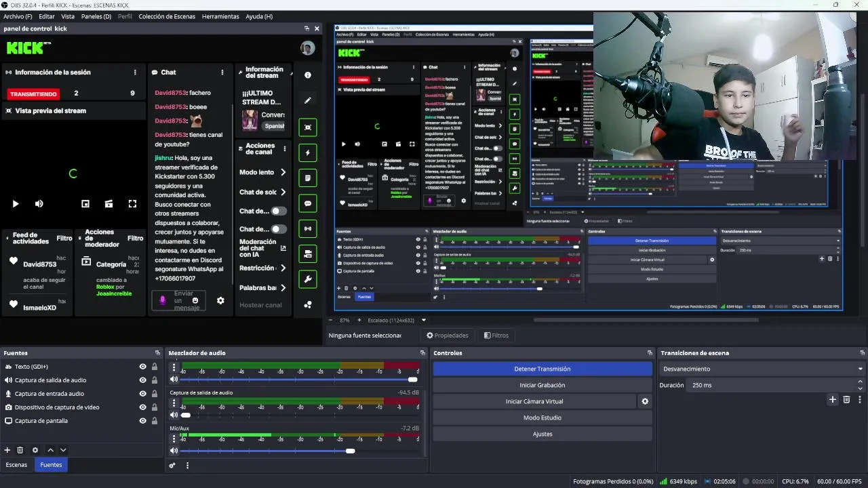Open the Archivo menu

[x=18, y=16]
